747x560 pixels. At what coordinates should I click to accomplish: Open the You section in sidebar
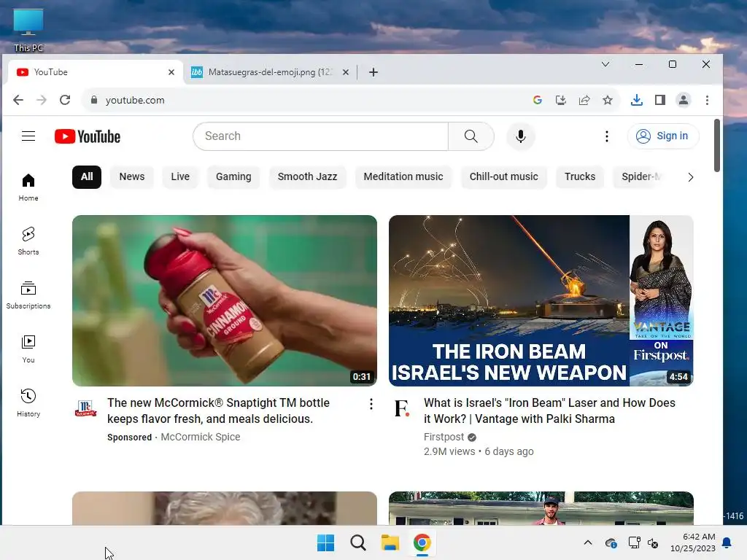(28, 349)
